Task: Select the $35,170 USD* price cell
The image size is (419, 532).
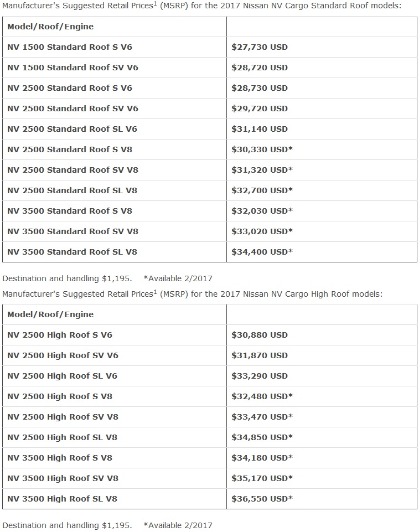Action: pos(262,478)
